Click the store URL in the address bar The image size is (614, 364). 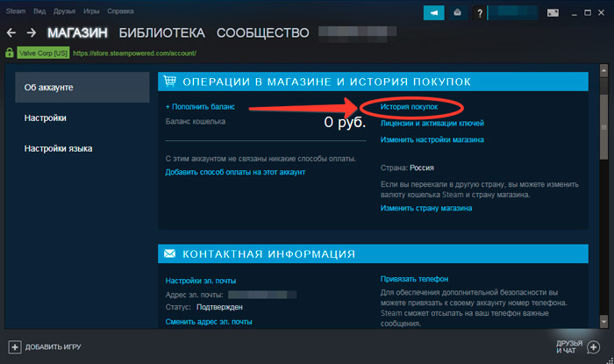[135, 54]
